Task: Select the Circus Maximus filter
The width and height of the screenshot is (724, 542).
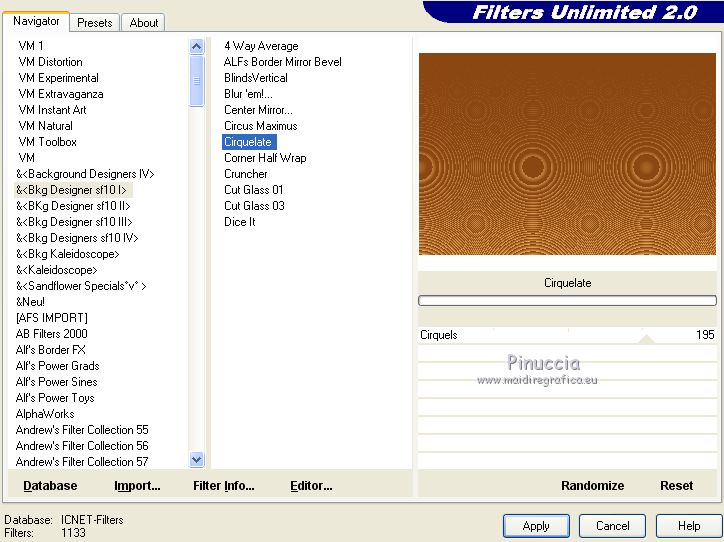Action: (x=260, y=126)
